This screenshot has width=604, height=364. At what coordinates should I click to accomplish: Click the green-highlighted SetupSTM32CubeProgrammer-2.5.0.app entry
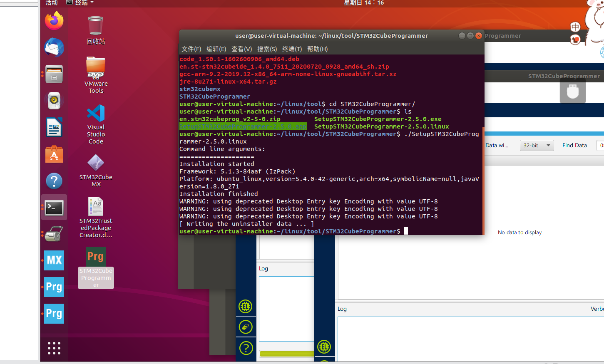tap(243, 126)
